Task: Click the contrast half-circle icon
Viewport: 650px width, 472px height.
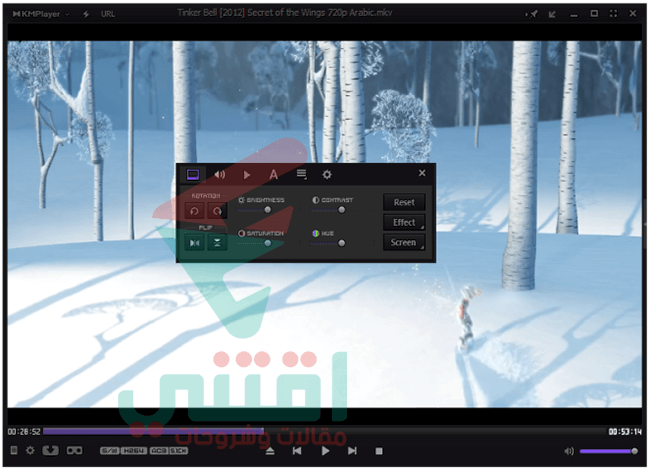Action: click(315, 200)
